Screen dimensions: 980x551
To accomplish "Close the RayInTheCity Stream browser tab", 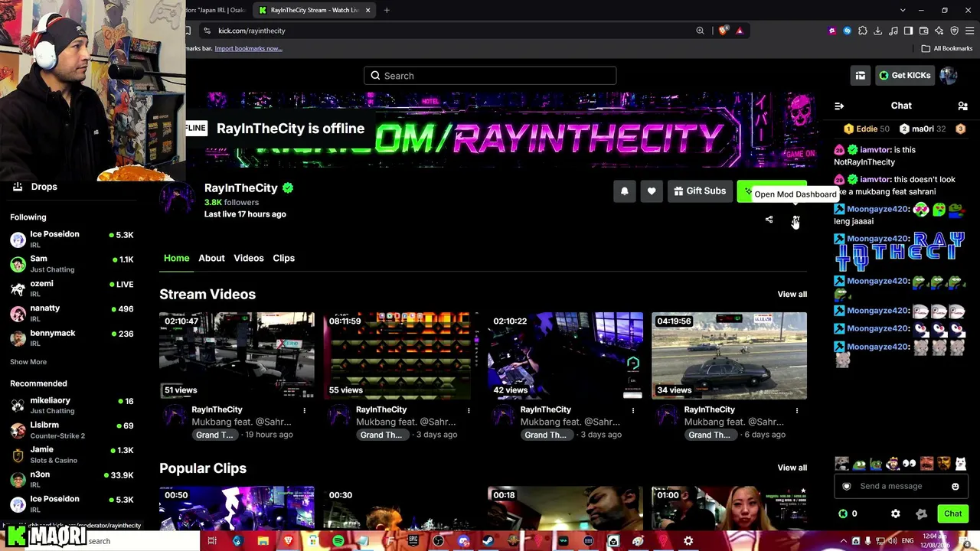I will 367,10.
